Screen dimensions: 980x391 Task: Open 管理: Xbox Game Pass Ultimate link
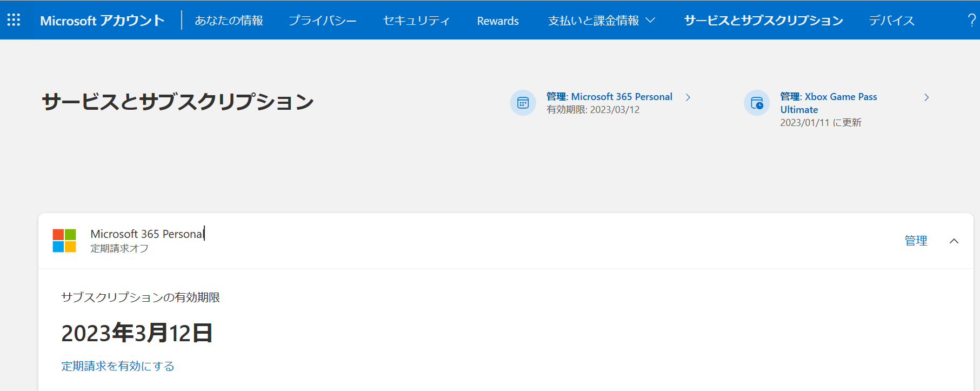(x=829, y=103)
